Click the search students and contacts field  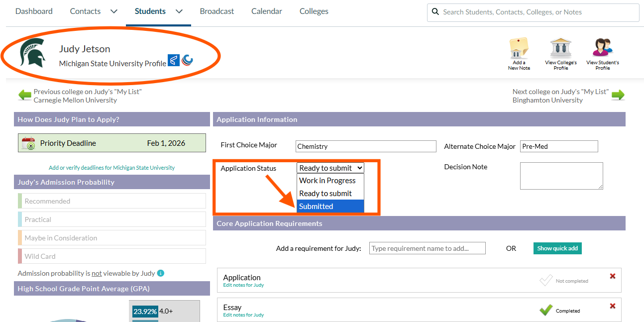[533, 12]
